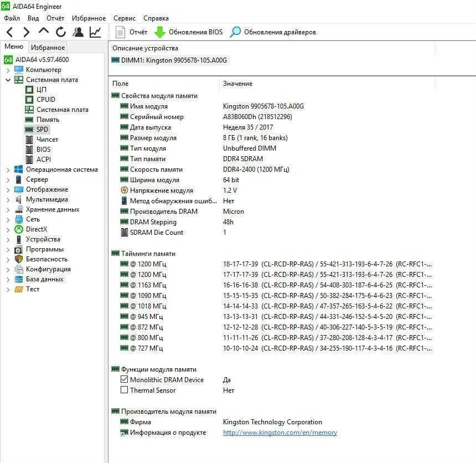Refresh the page with the circular arrow icon
Image resolution: width=476 pixels, height=463 pixels.
click(x=61, y=32)
